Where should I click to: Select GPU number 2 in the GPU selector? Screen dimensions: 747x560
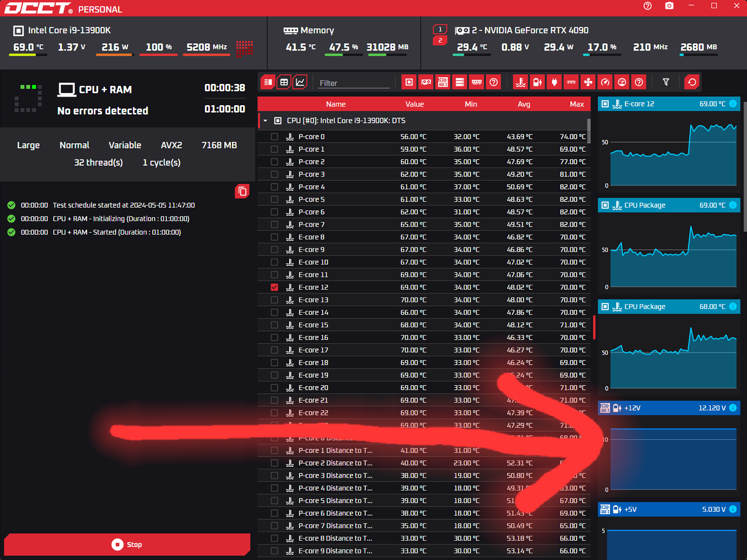(440, 40)
